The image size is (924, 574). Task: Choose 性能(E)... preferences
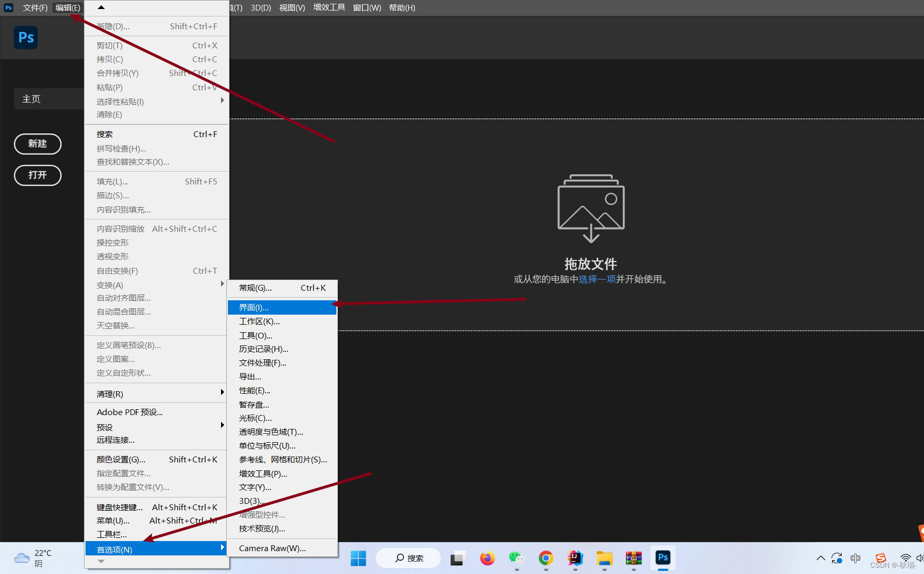282,390
